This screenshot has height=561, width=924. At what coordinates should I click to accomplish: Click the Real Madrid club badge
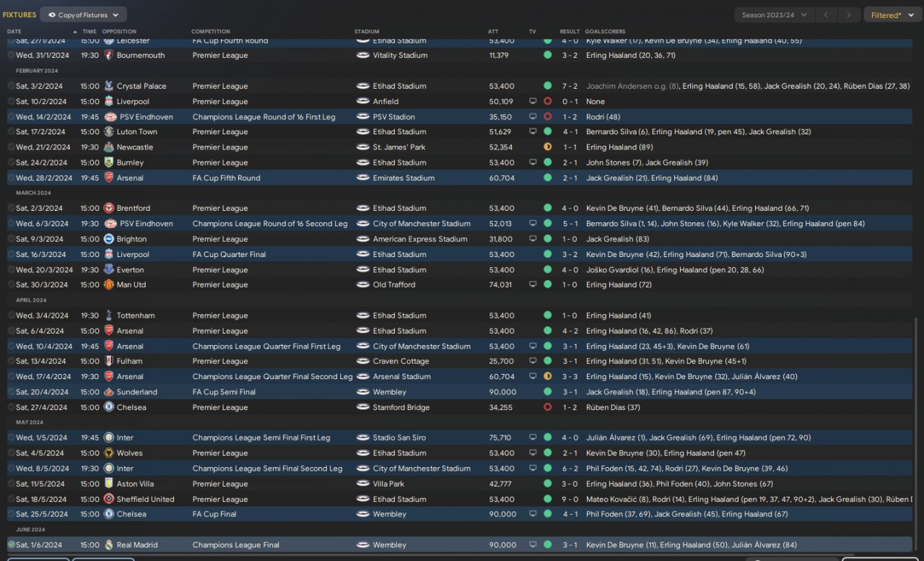click(x=109, y=545)
